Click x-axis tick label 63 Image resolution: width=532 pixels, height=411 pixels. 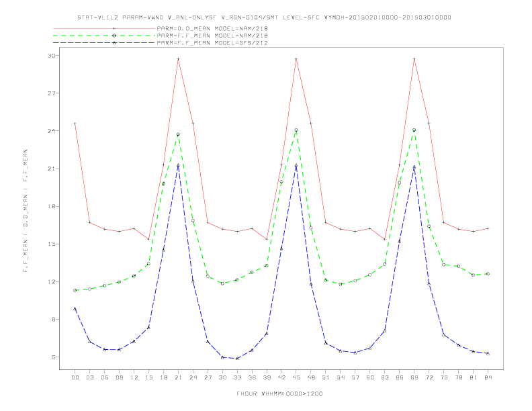[385, 377]
